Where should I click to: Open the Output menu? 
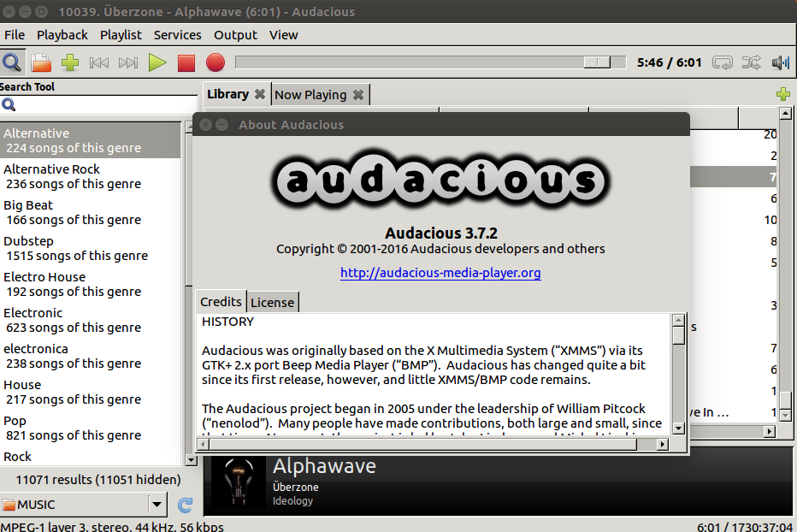point(235,35)
